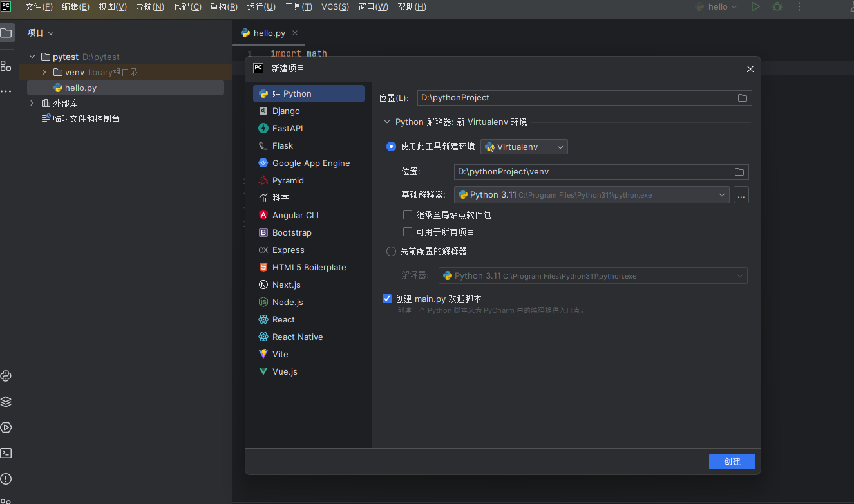Open the 文件(F) menu
854x504 pixels.
pos(39,6)
